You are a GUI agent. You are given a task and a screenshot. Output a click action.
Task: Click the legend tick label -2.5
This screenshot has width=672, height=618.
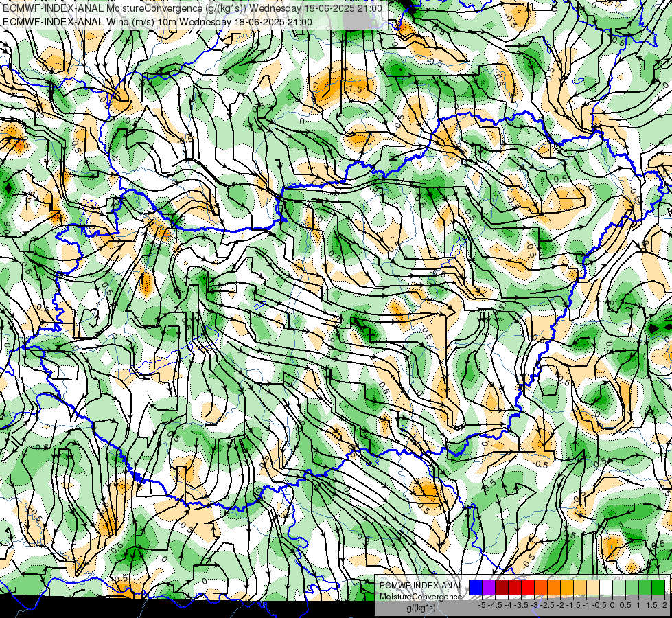(x=547, y=605)
